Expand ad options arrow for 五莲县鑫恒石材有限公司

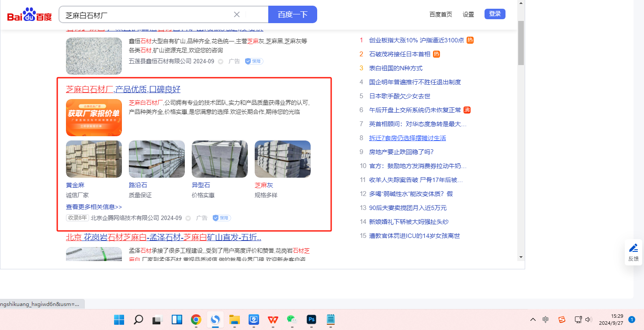pos(221,62)
